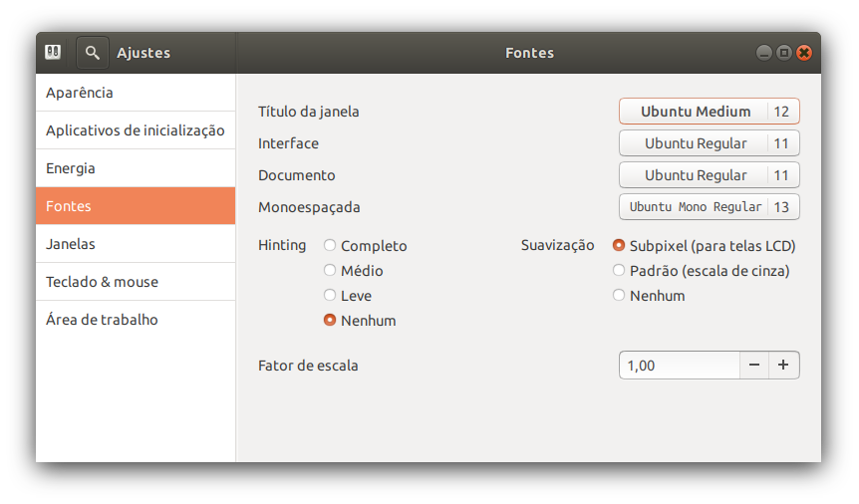The width and height of the screenshot is (859, 504).
Task: Open Interface font chooser button
Action: (x=709, y=143)
